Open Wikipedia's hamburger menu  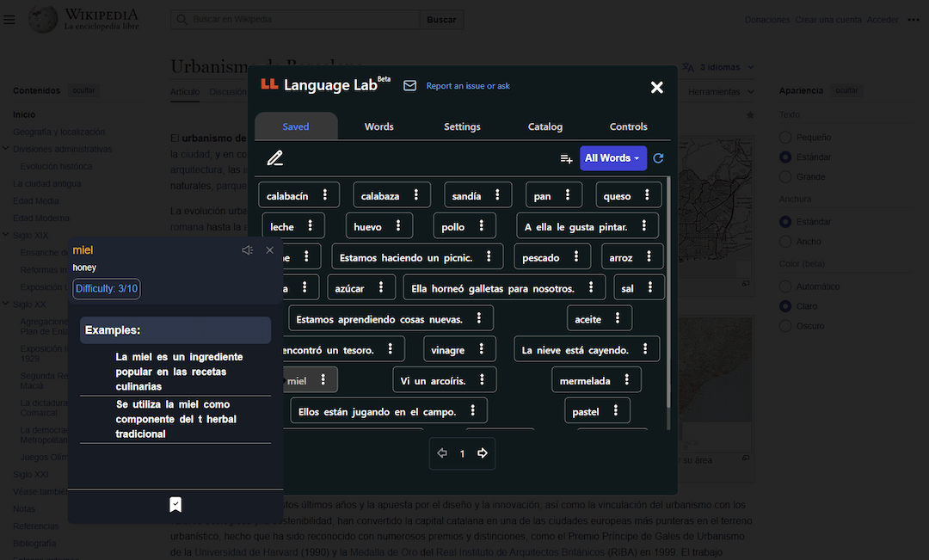pyautogui.click(x=10, y=19)
